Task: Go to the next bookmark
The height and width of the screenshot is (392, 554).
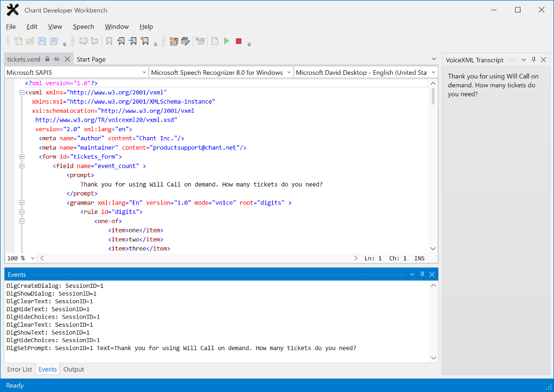Action: point(133,41)
